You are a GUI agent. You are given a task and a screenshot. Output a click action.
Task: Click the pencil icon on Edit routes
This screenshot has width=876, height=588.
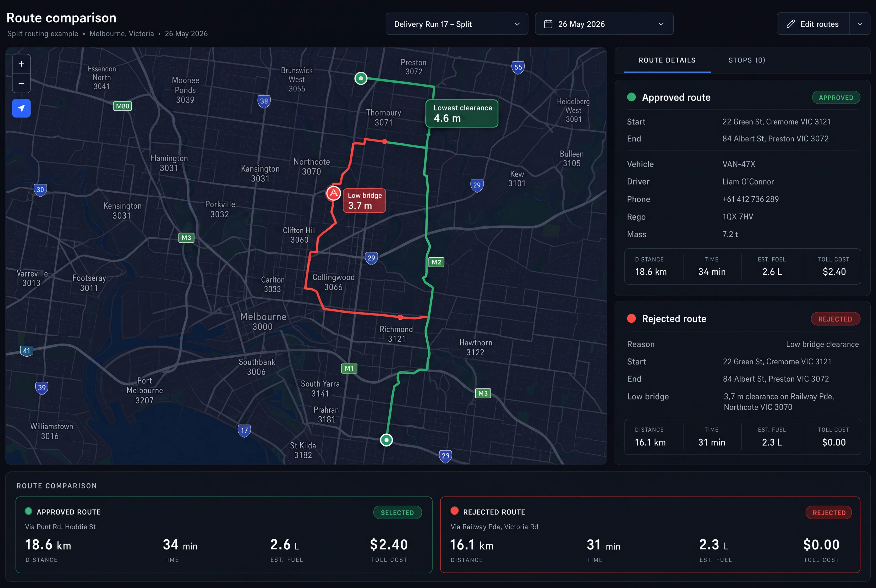790,24
